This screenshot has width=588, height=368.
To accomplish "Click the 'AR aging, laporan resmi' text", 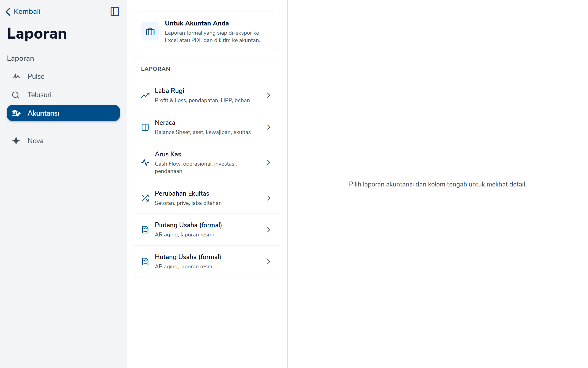I will tap(184, 235).
